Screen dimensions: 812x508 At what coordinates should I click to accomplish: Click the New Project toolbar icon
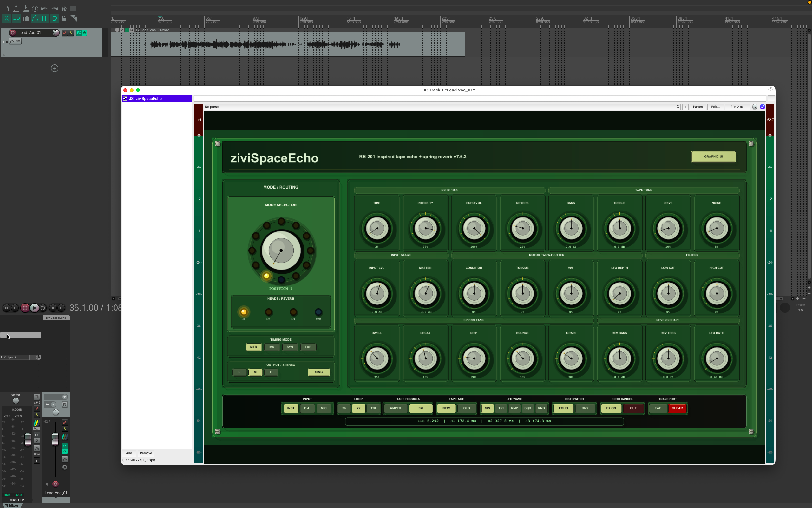pos(6,9)
